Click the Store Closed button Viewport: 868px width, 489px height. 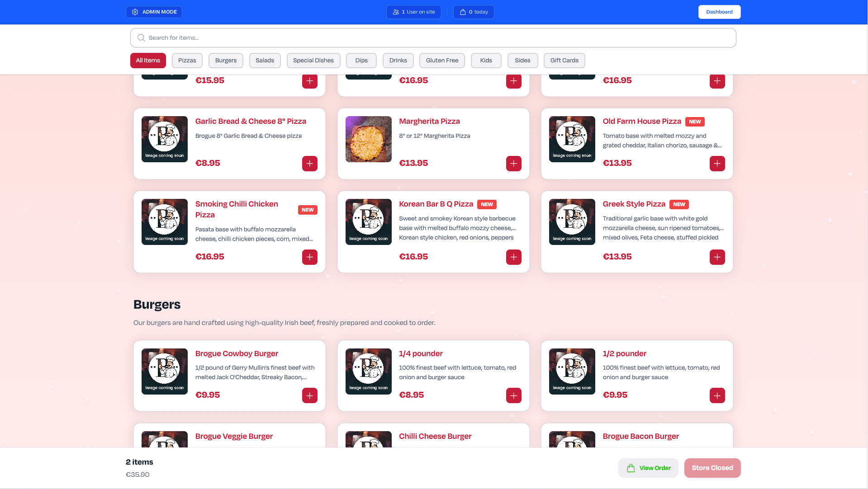(x=712, y=468)
